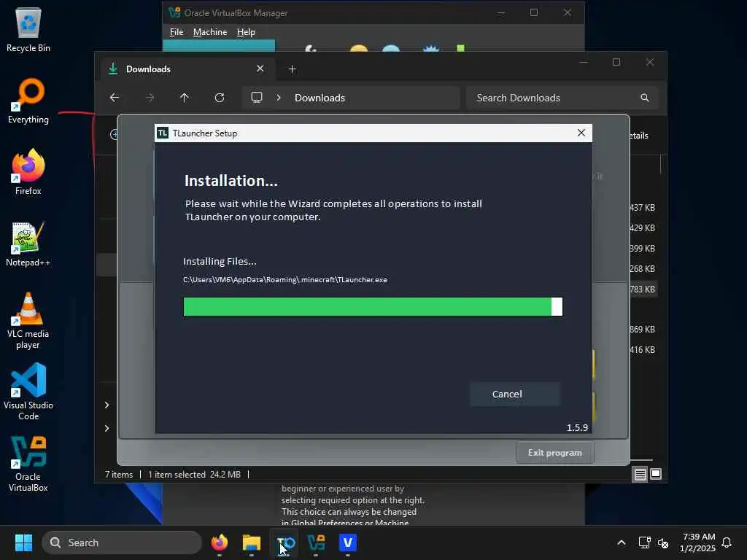Click the 1.5.9 version label
The width and height of the screenshot is (747, 560).
click(x=577, y=427)
